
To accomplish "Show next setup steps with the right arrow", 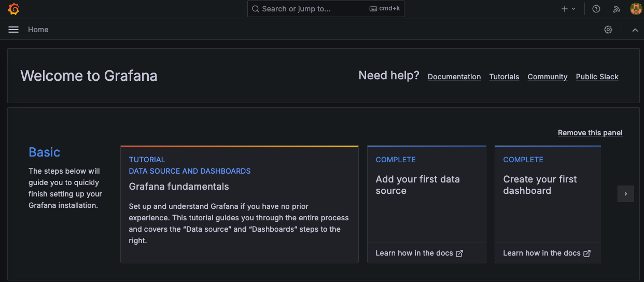I will [x=626, y=194].
